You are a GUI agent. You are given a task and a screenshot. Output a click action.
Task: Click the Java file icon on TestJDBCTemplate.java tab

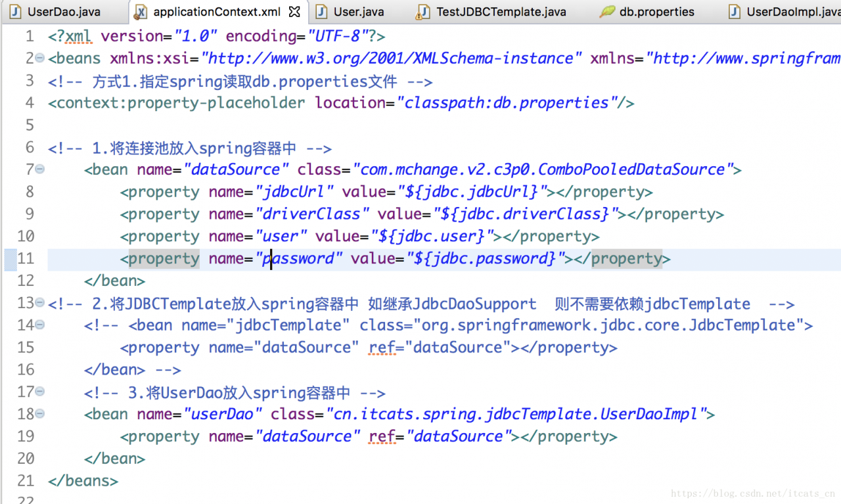click(x=424, y=12)
